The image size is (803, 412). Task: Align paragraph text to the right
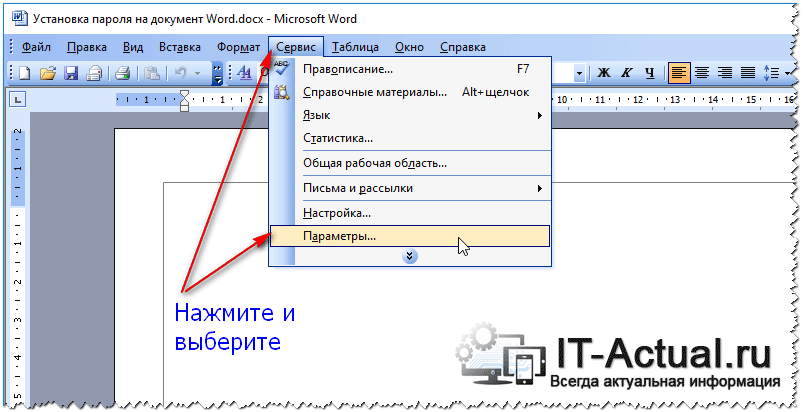(x=725, y=73)
